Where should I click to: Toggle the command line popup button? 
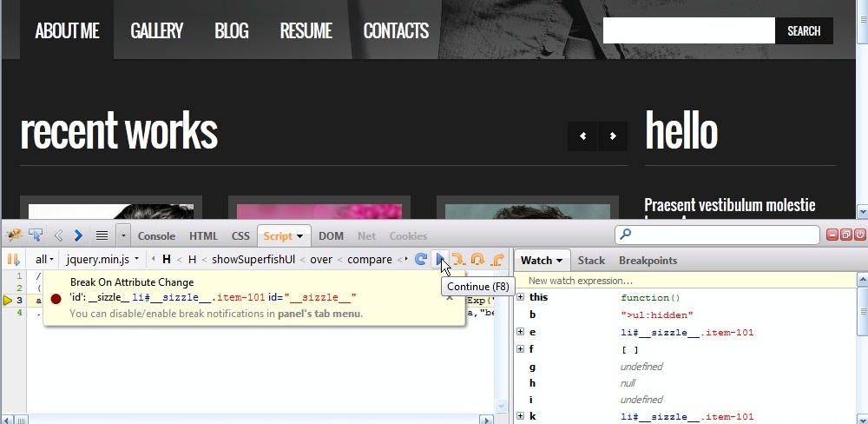[x=102, y=235]
